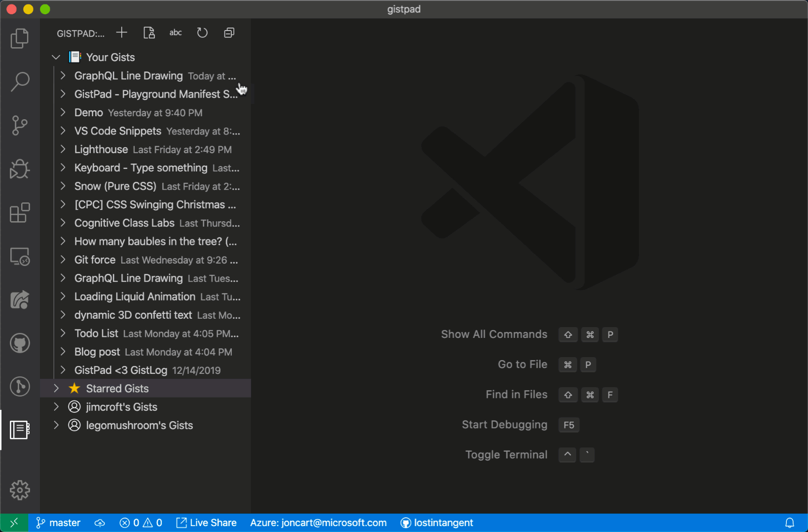
Task: Open the Run and Debug view icon
Action: tap(20, 169)
